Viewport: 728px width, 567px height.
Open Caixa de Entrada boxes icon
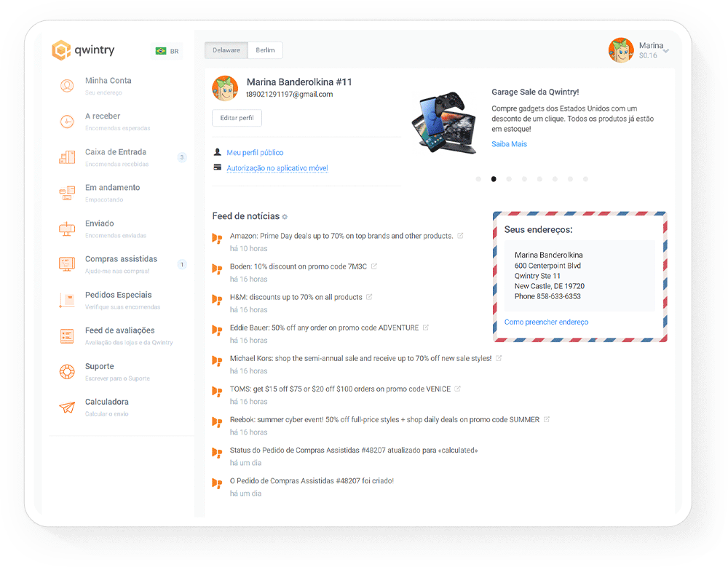tap(67, 157)
